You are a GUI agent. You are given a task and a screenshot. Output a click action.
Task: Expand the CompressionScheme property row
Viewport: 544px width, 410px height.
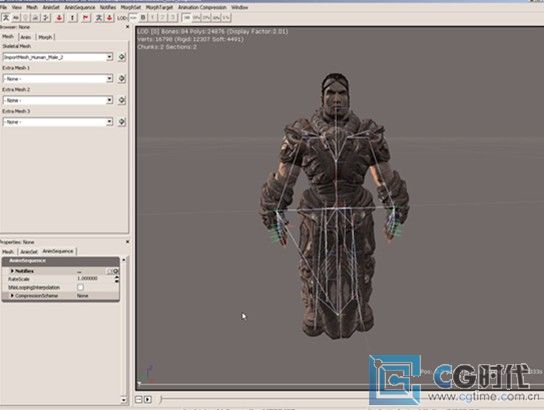[x=12, y=296]
